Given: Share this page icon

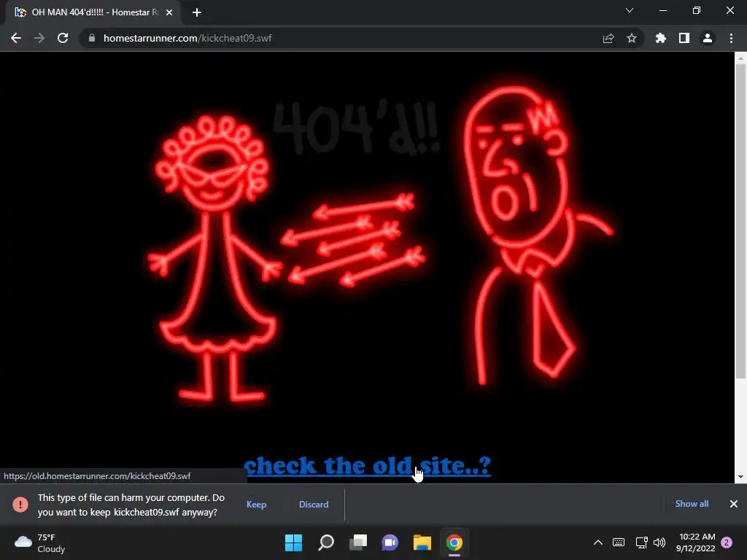Looking at the screenshot, I should pos(608,38).
